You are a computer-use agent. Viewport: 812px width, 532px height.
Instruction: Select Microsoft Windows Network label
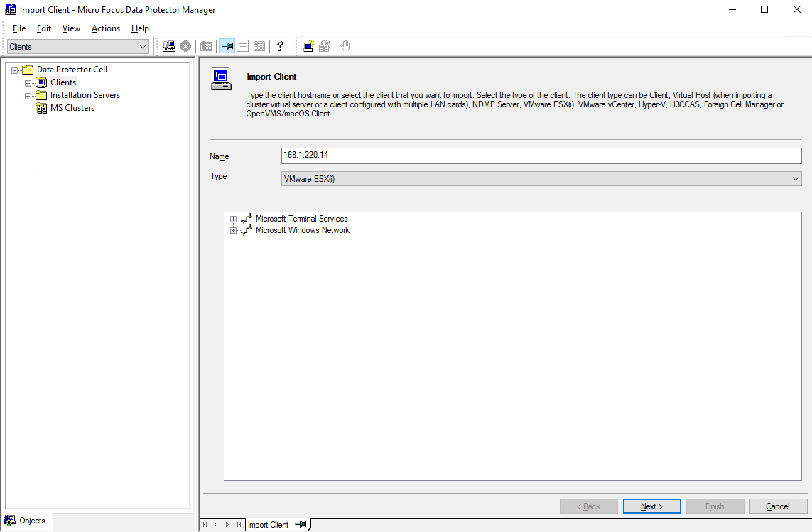click(x=303, y=230)
